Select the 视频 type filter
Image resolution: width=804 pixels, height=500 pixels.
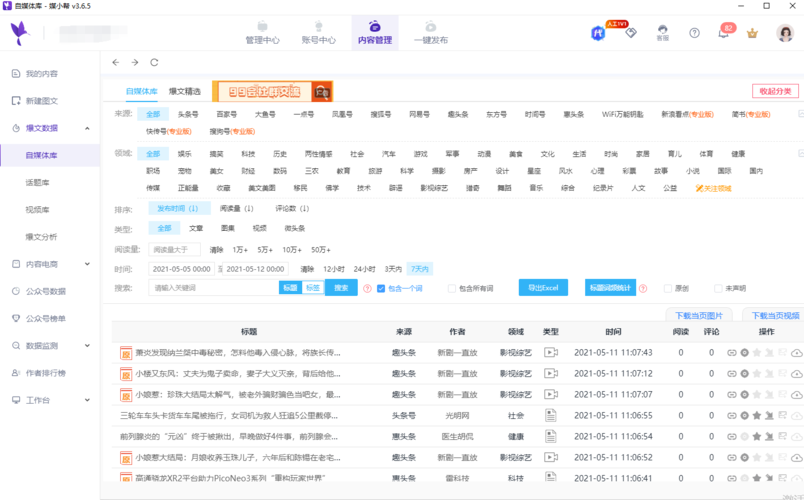pos(260,228)
